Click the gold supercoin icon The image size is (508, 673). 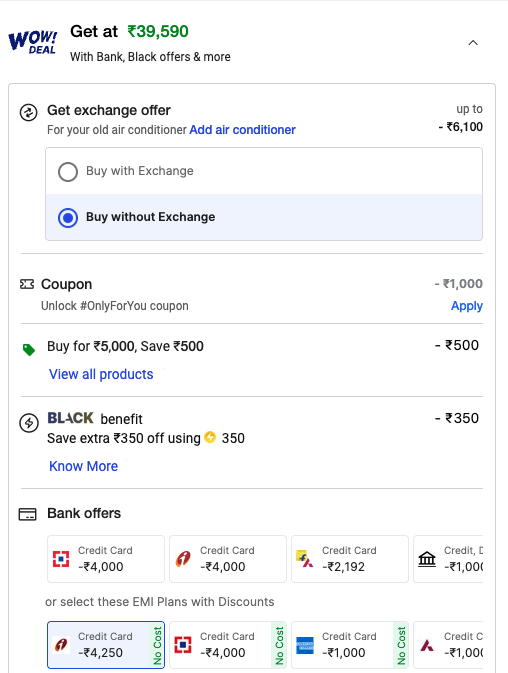tap(210, 437)
